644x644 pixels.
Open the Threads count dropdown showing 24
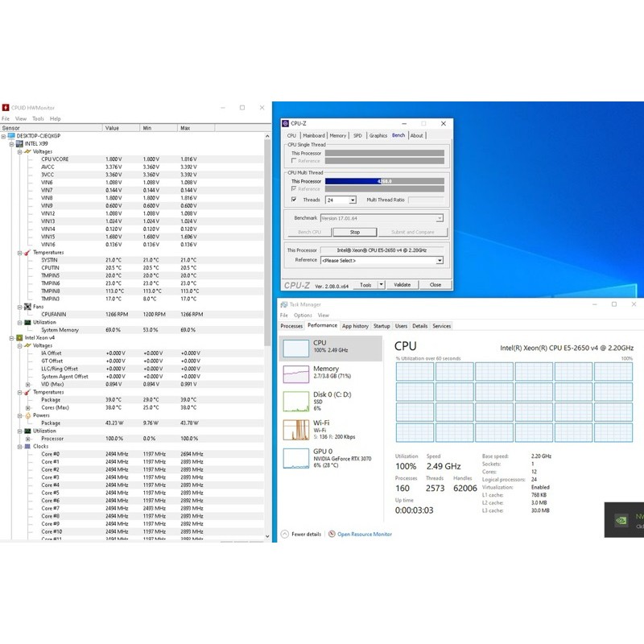(352, 200)
